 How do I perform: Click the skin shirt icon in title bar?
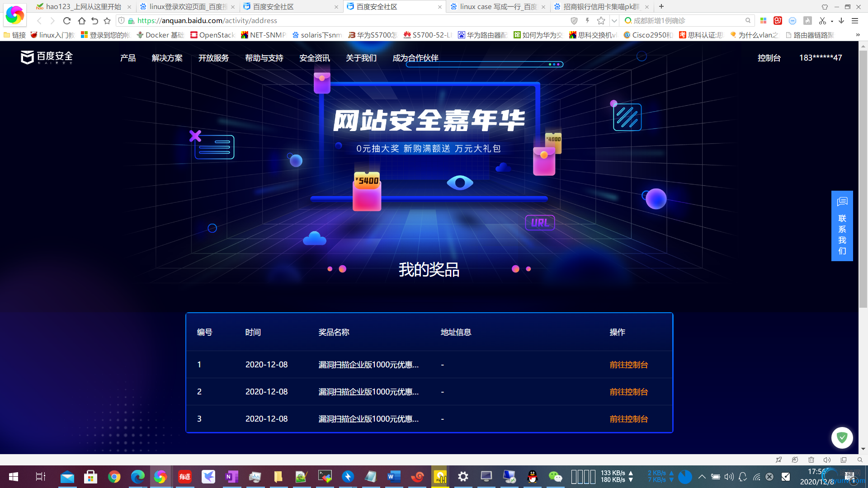click(825, 7)
